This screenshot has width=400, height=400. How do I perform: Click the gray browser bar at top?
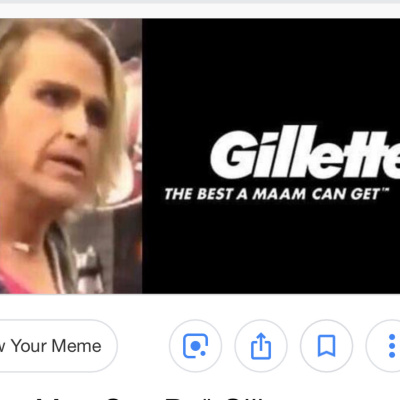point(200,2)
